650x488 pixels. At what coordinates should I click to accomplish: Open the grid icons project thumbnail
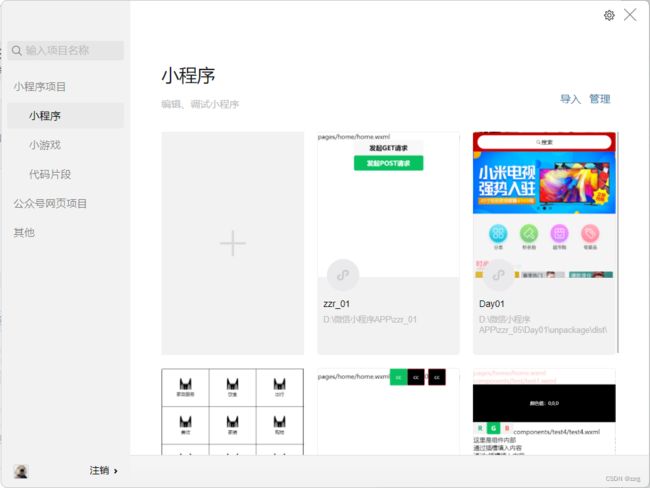[233, 412]
